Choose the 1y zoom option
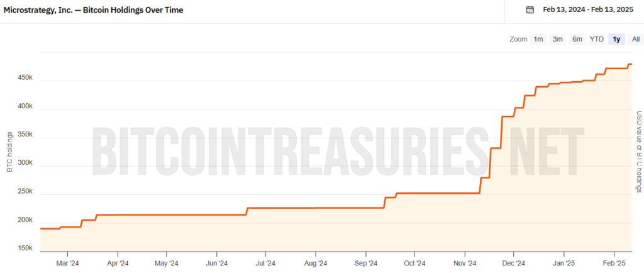 616,40
